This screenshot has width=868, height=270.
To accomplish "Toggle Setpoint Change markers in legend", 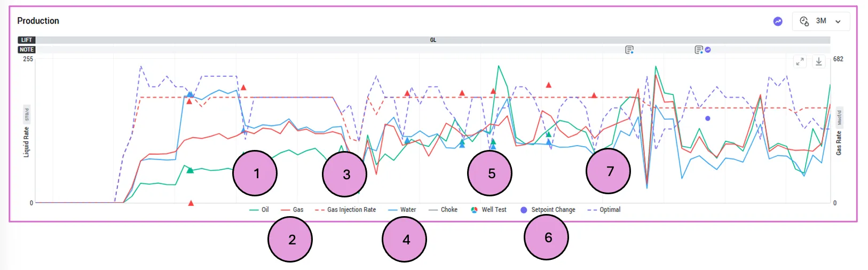I will pyautogui.click(x=548, y=210).
